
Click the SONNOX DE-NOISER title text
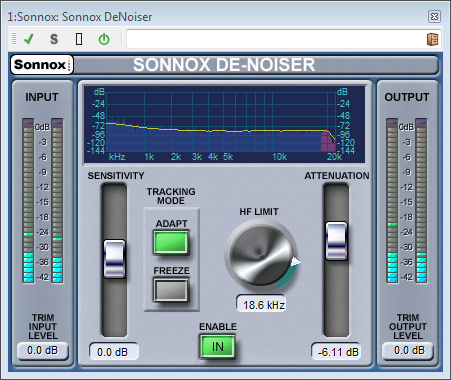click(224, 65)
